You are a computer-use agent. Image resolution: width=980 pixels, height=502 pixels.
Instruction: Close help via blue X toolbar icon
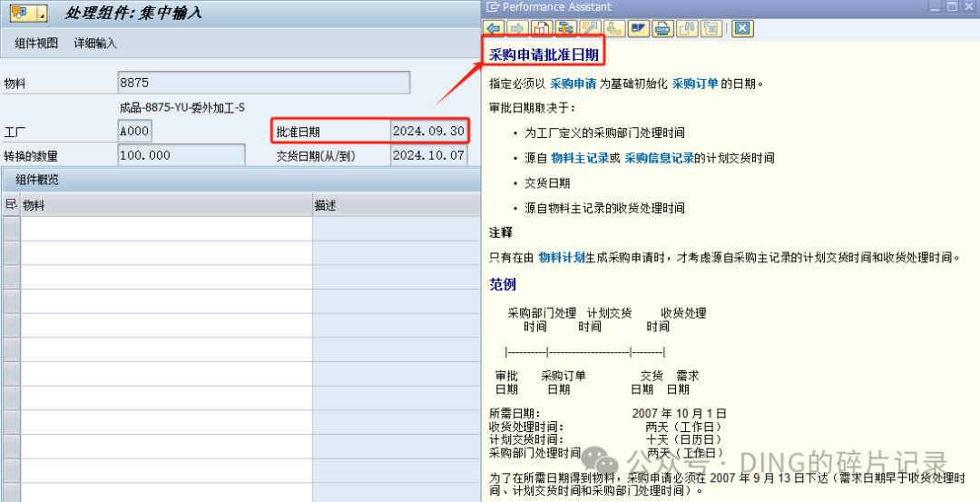click(742, 29)
